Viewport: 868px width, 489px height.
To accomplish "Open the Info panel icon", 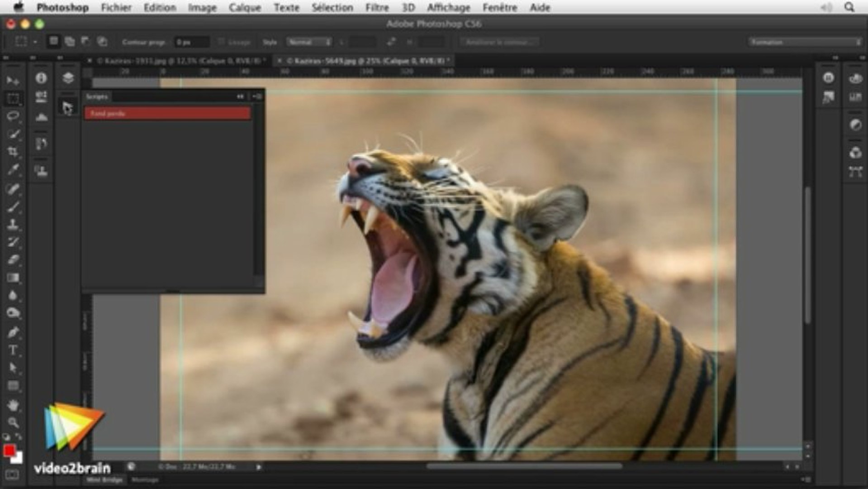I will (41, 78).
